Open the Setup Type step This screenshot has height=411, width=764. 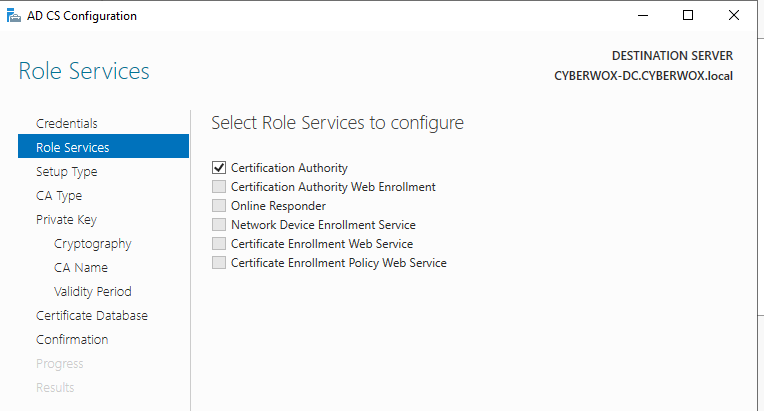point(67,172)
